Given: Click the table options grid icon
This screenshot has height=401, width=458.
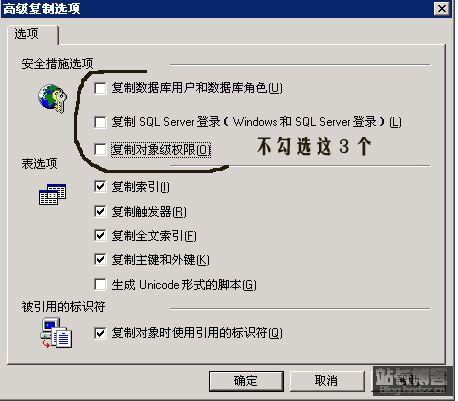Looking at the screenshot, I should (x=52, y=194).
